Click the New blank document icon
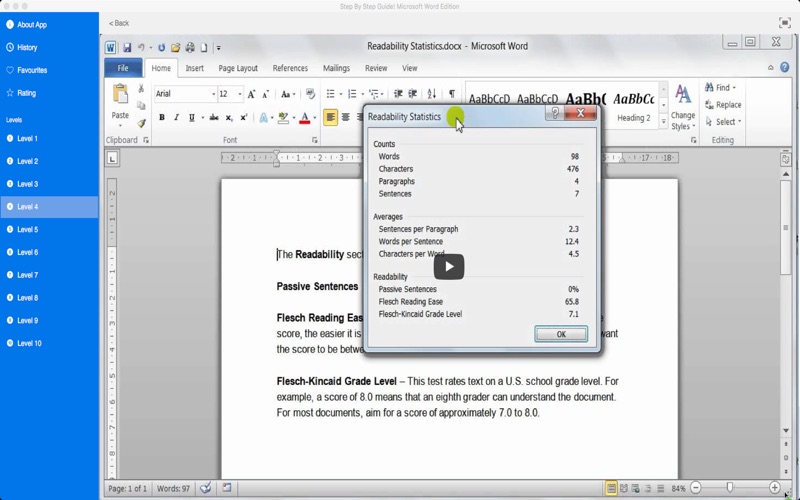This screenshot has height=500, width=800. [x=204, y=47]
